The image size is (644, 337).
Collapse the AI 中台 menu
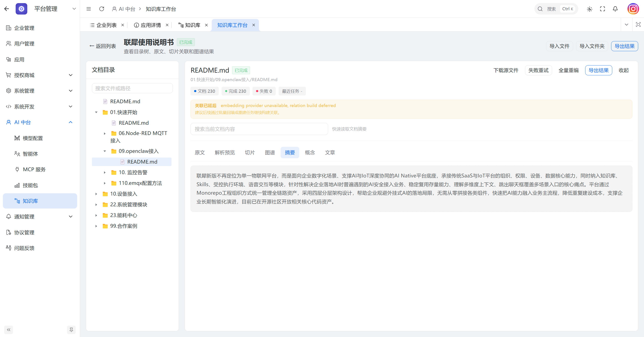pos(71,122)
